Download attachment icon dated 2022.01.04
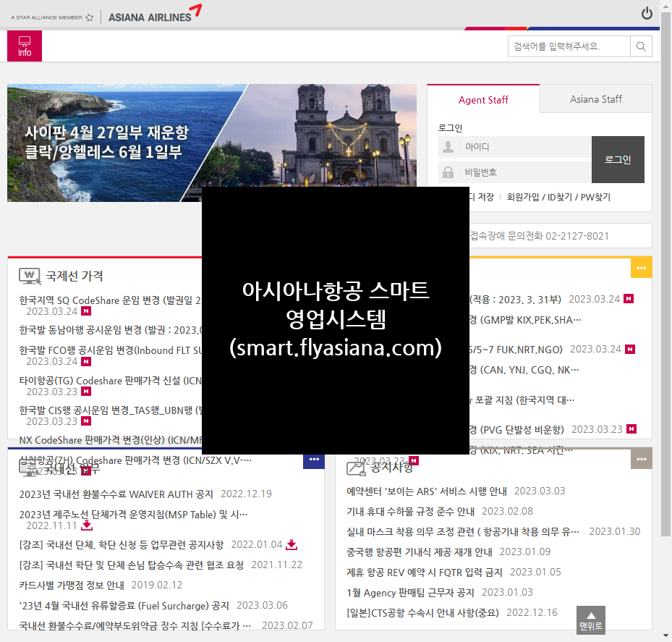The width and height of the screenshot is (672, 642). 292,544
